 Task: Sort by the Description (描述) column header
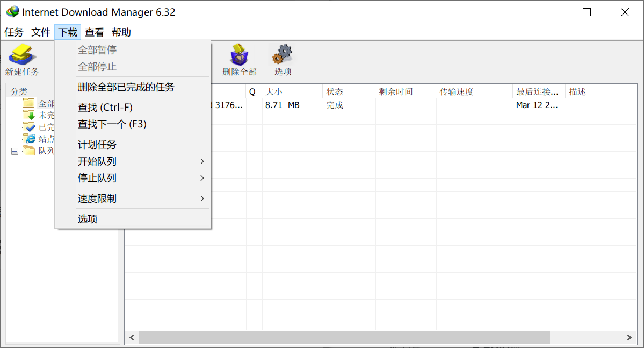click(x=601, y=92)
